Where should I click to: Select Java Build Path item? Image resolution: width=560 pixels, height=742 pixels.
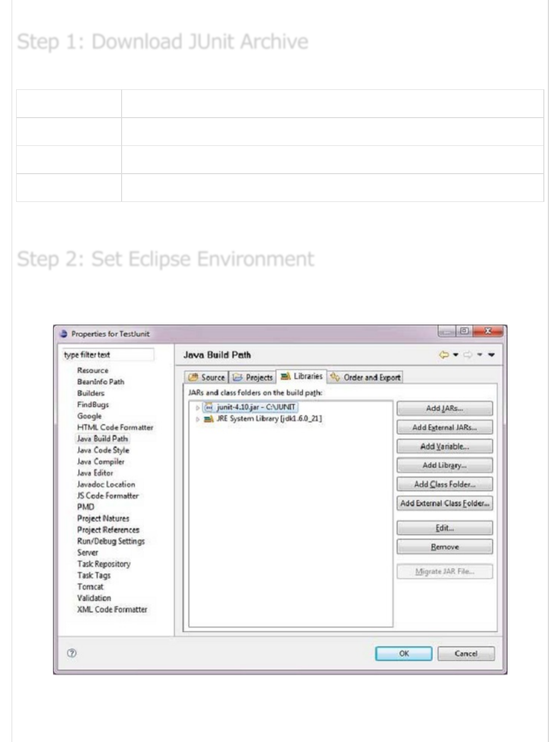102,439
